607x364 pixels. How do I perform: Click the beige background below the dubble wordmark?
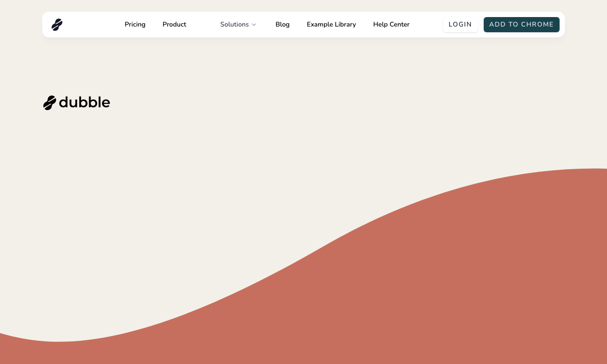[142, 190]
